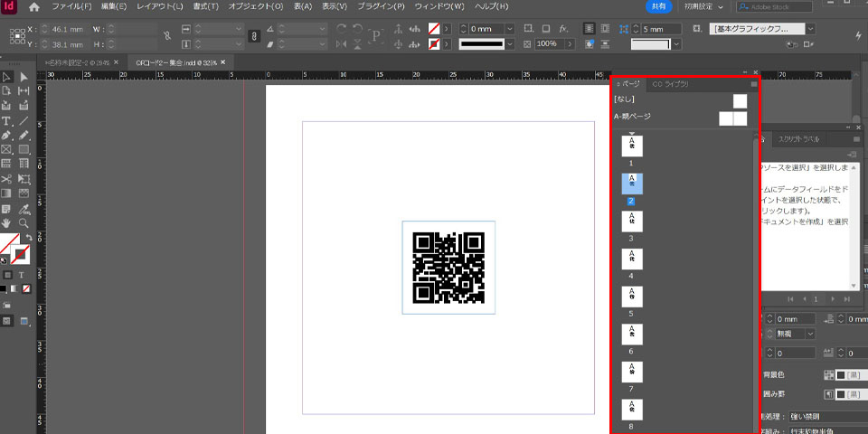Image resolution: width=868 pixels, height=434 pixels.
Task: Select the Line tool
Action: 24,120
